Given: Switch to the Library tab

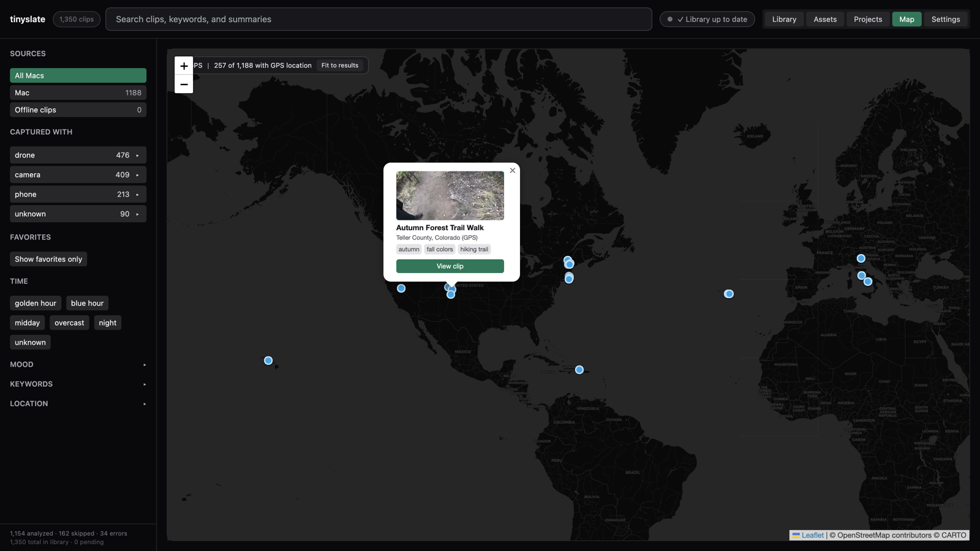Looking at the screenshot, I should tap(784, 19).
